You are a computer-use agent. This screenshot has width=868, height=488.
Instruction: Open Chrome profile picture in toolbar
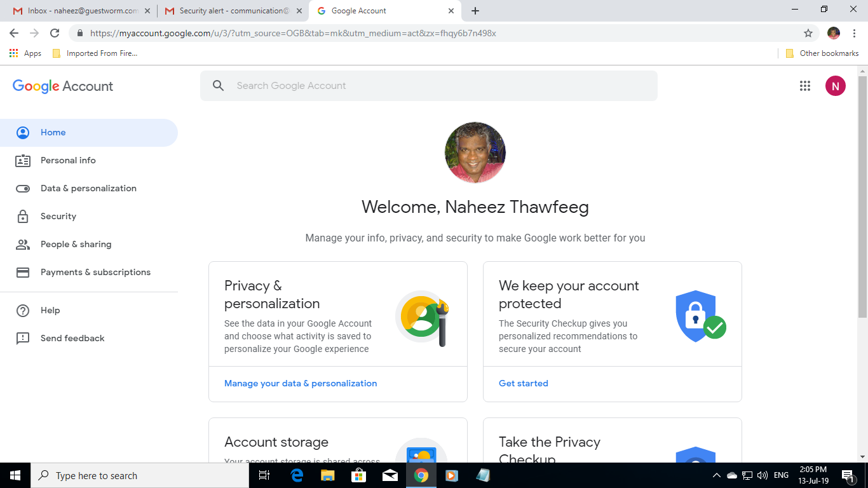coord(834,33)
